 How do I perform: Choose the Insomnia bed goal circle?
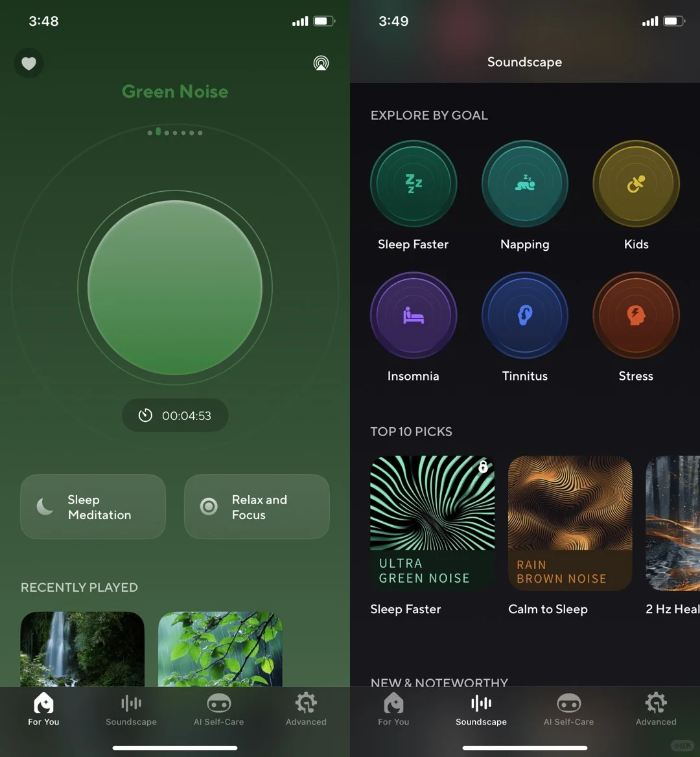tap(414, 315)
